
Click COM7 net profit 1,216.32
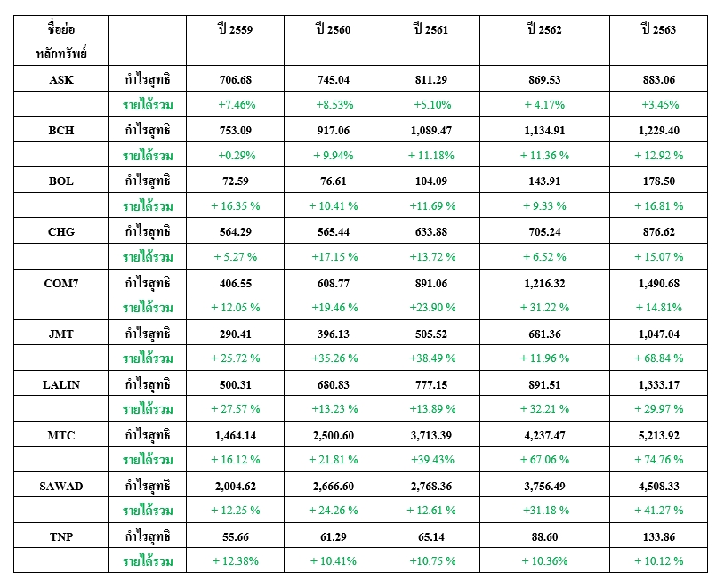[544, 283]
